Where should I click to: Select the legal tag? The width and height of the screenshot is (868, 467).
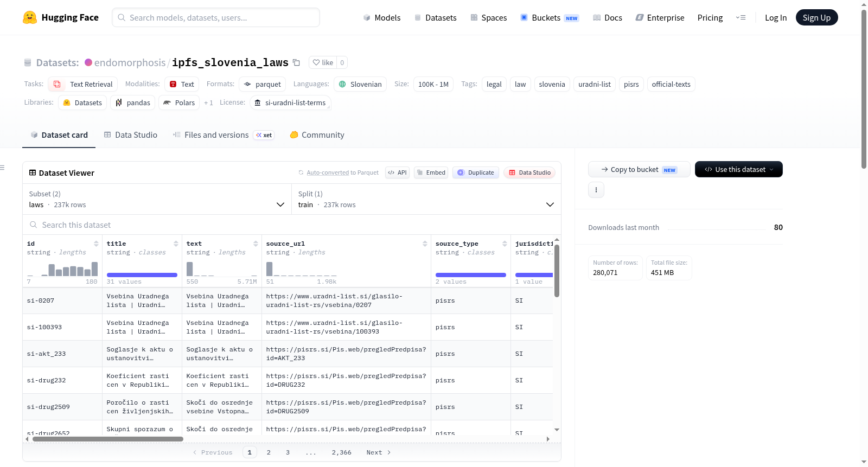pyautogui.click(x=494, y=84)
